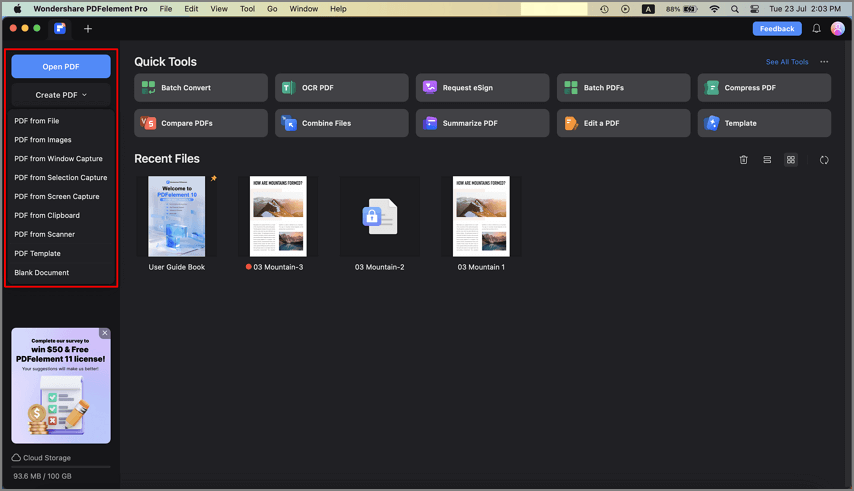Open the Batch PDFs tool
854x491 pixels.
point(623,88)
